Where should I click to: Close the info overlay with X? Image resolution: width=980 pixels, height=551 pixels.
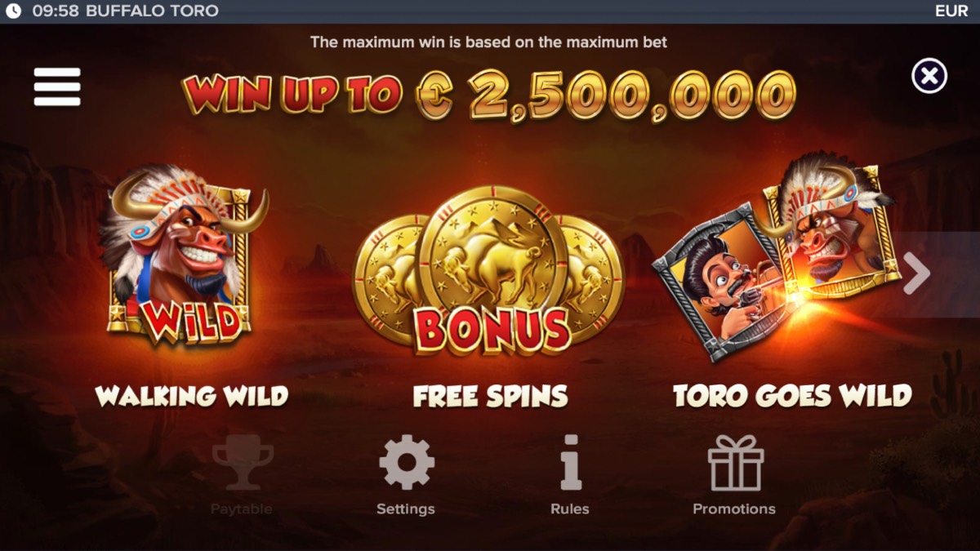tap(929, 76)
